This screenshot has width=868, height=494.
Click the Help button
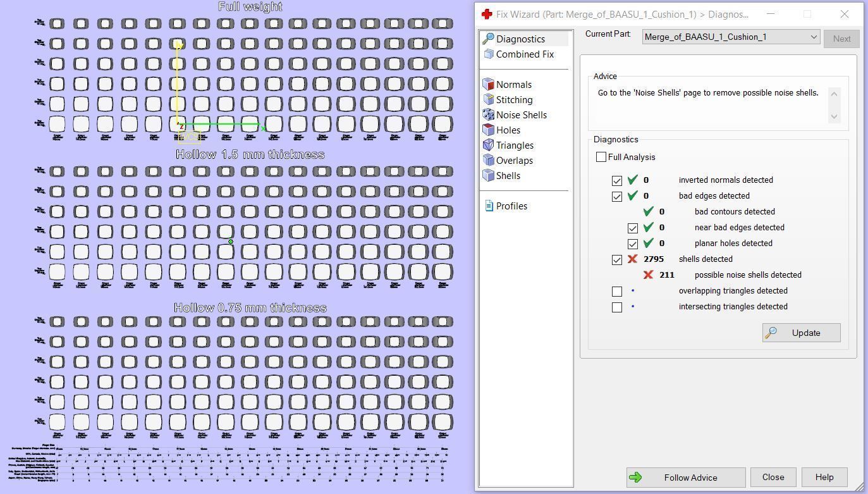point(824,478)
